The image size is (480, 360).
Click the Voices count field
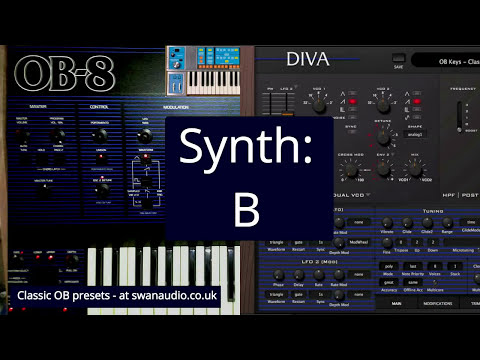[x=435, y=266]
